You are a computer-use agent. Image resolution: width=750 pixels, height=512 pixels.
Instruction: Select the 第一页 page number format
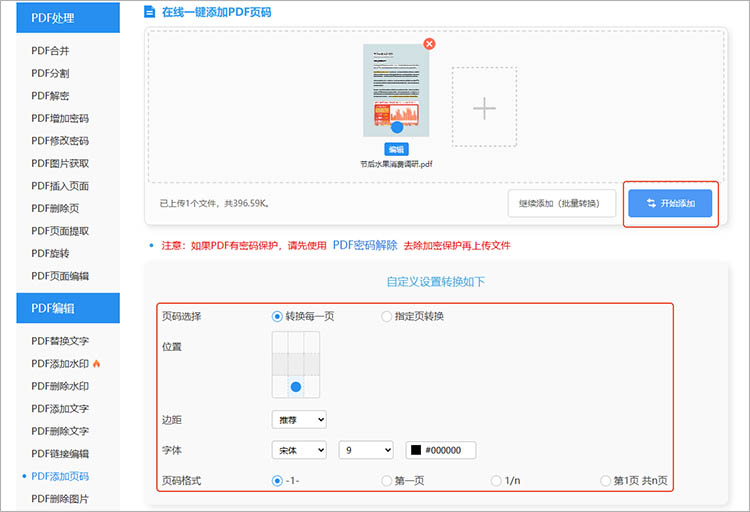pos(386,480)
